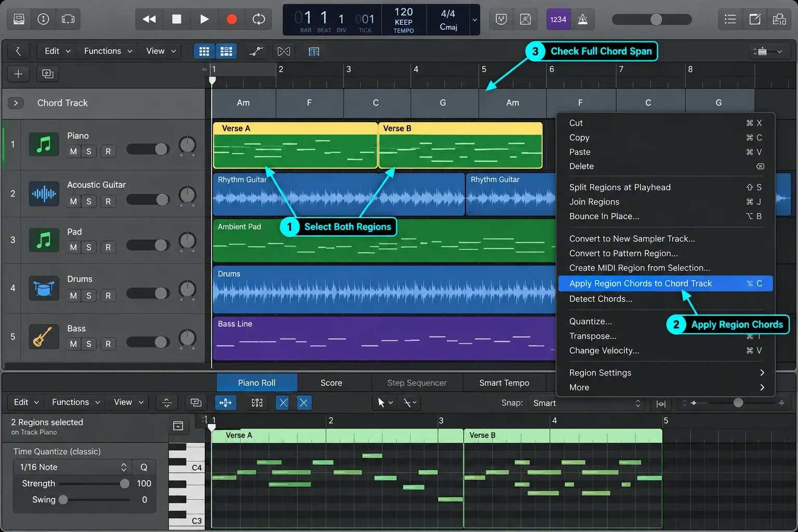Click the Q quantize button
Viewport: 798px width, 532px height.
[x=144, y=467]
